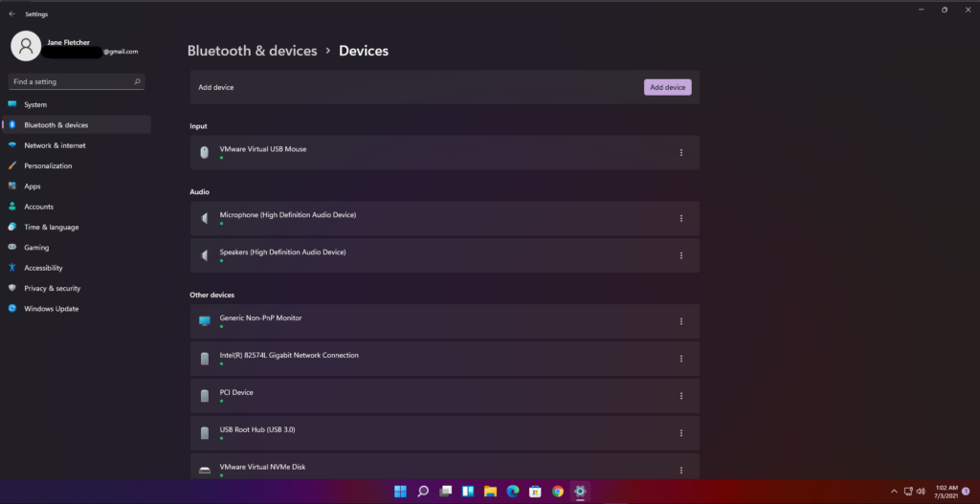Click the Microphone device speaker icon
Viewport: 980px width, 504px height.
point(205,218)
